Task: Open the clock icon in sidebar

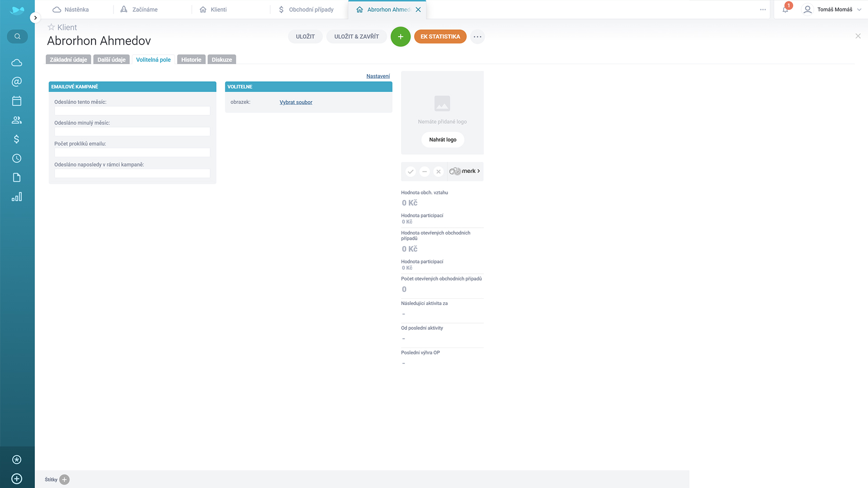Action: click(x=17, y=158)
